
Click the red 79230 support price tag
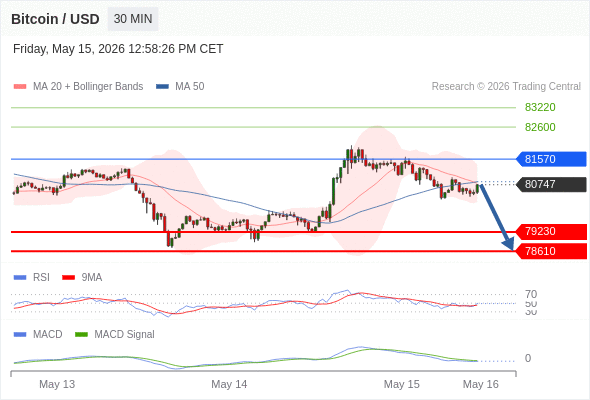coord(551,231)
